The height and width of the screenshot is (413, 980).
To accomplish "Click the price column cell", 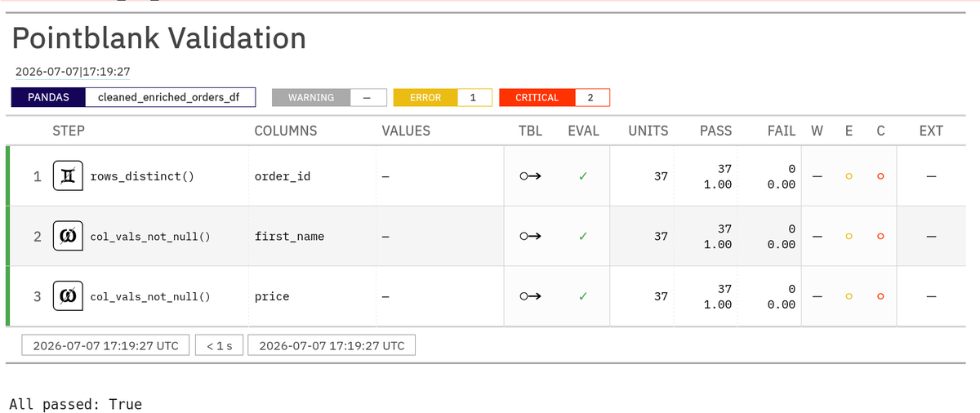I will click(272, 297).
